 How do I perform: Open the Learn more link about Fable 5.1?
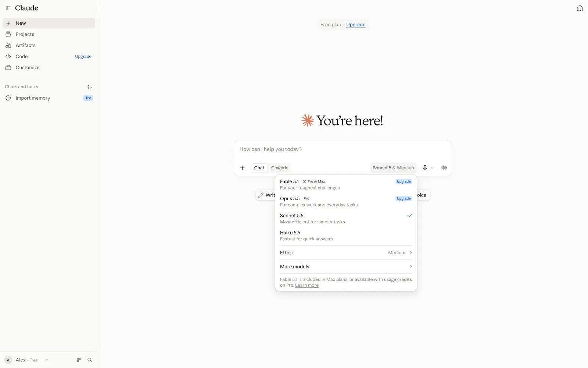(x=307, y=286)
